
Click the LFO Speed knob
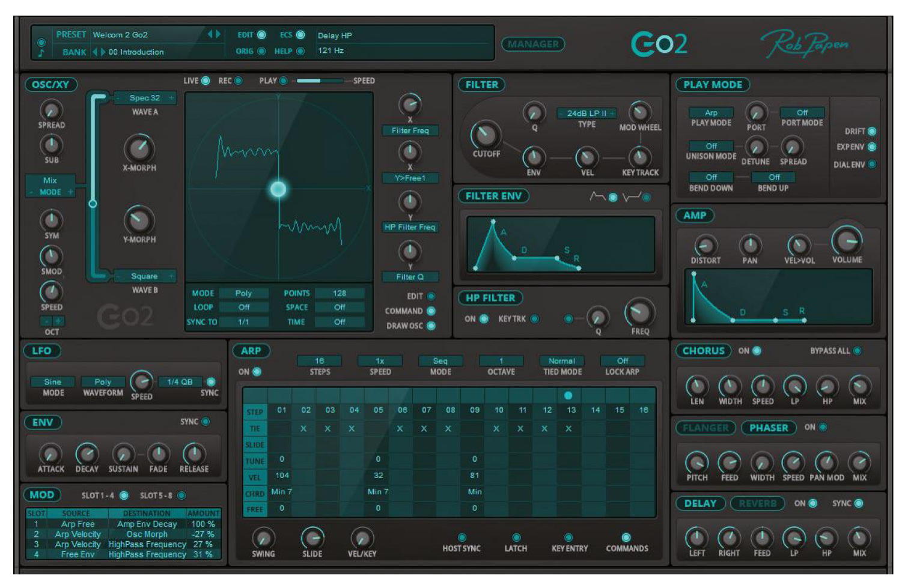point(141,381)
